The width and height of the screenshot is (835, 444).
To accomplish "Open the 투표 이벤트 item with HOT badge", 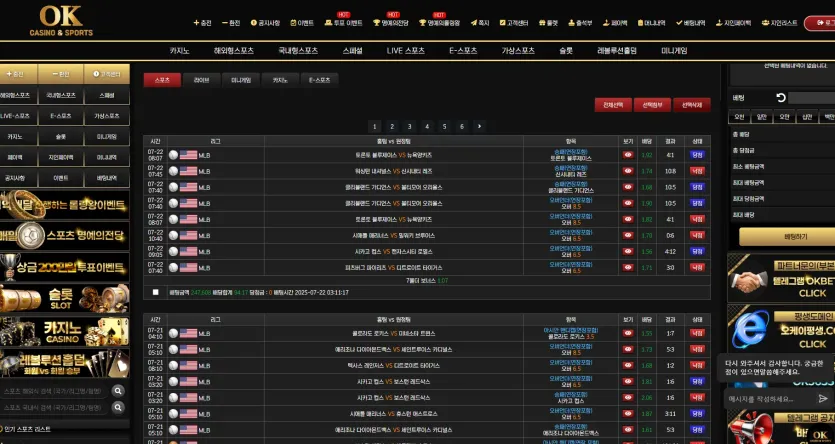I will point(343,23).
